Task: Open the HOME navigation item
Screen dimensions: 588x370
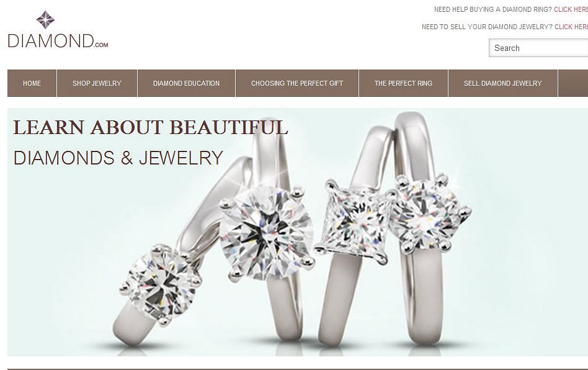Action: point(32,83)
